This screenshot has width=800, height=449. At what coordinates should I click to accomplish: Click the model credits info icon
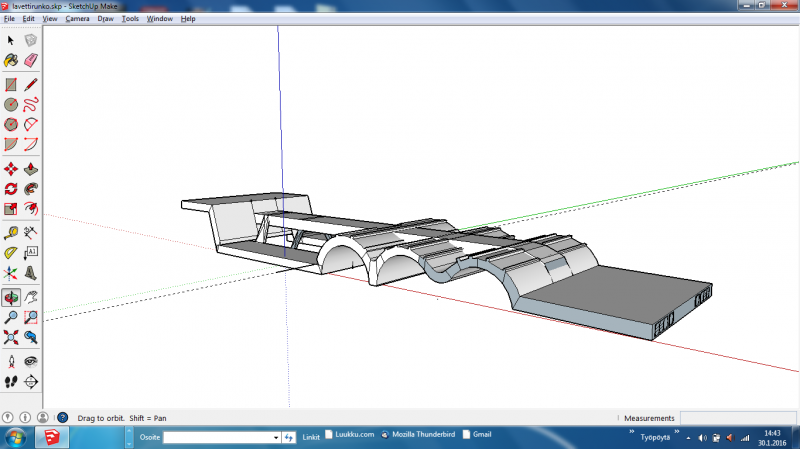[25, 417]
